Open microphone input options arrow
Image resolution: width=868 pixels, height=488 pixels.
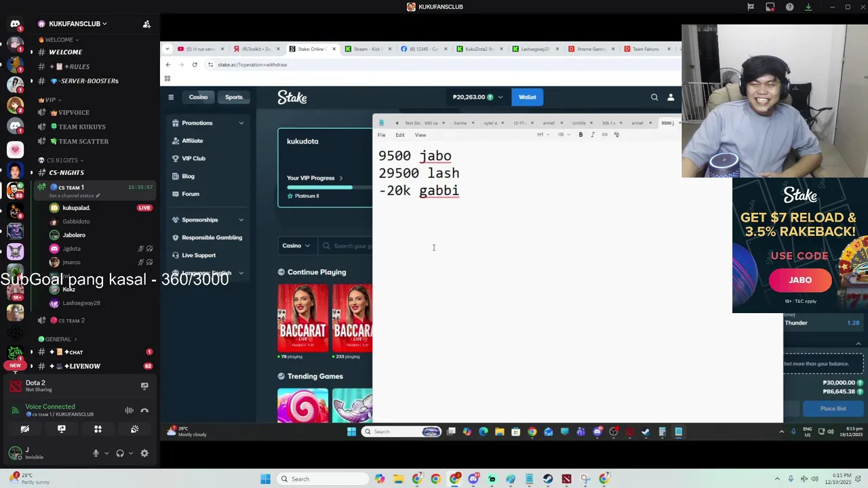coord(106,453)
